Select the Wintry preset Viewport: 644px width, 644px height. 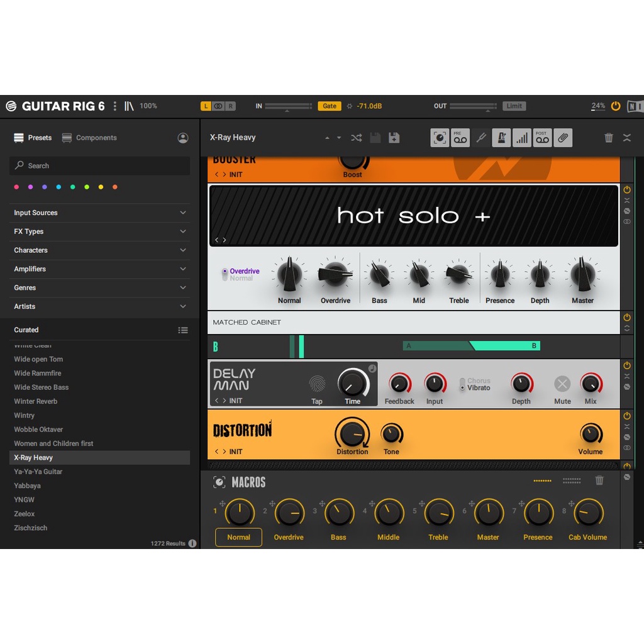(x=25, y=415)
